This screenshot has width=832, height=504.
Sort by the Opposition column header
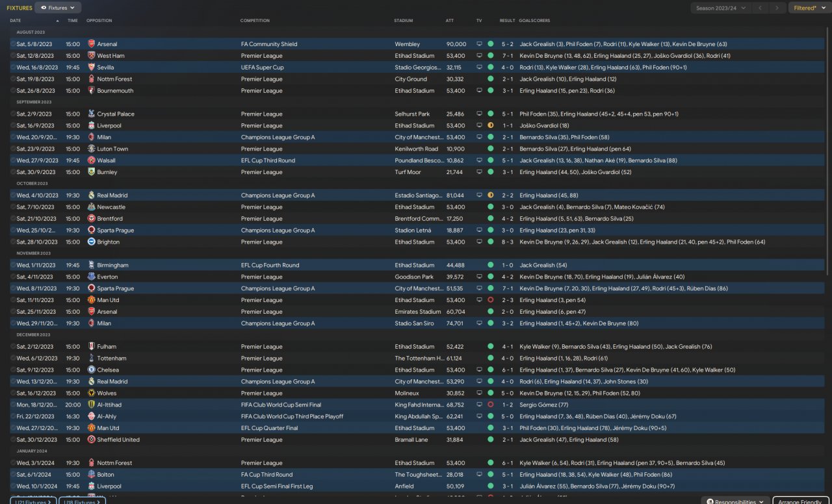pyautogui.click(x=99, y=21)
